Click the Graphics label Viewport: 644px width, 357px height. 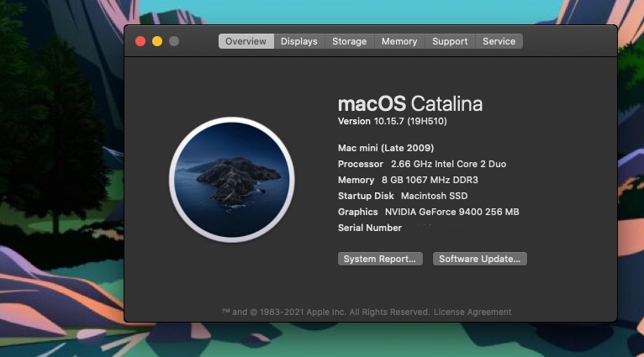point(358,212)
